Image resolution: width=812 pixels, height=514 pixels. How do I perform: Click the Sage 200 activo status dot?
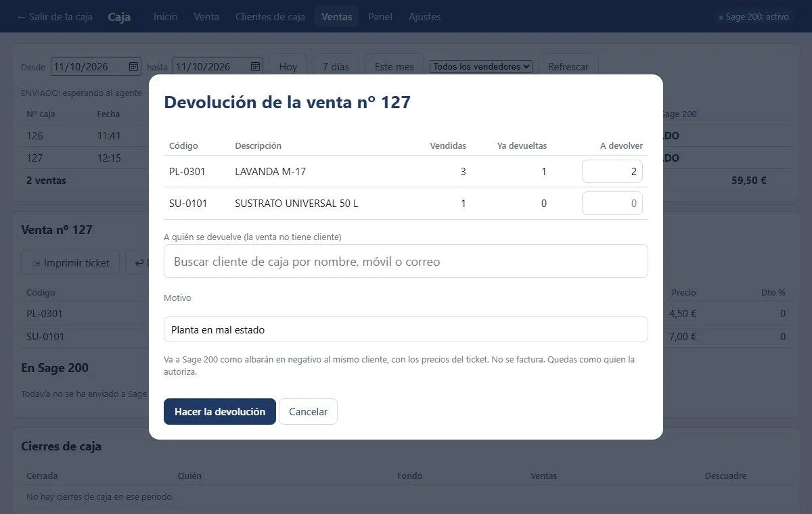[x=721, y=17]
